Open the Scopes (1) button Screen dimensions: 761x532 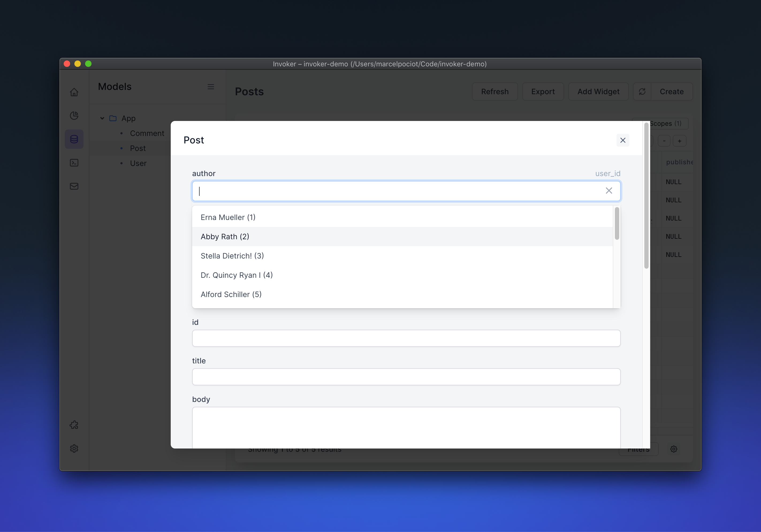pyautogui.click(x=665, y=124)
